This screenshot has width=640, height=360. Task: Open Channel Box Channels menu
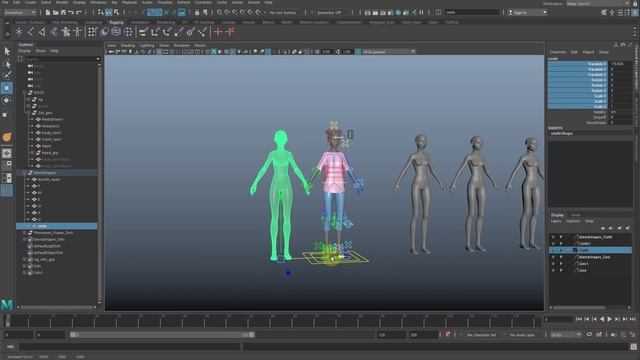558,52
